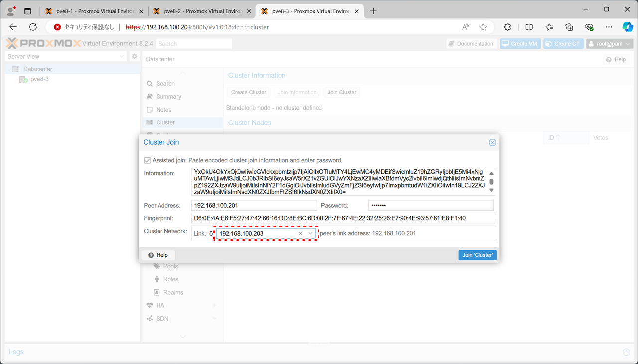Screen dimensions: 638x364
Task: Refresh the current page
Action: tap(33, 27)
